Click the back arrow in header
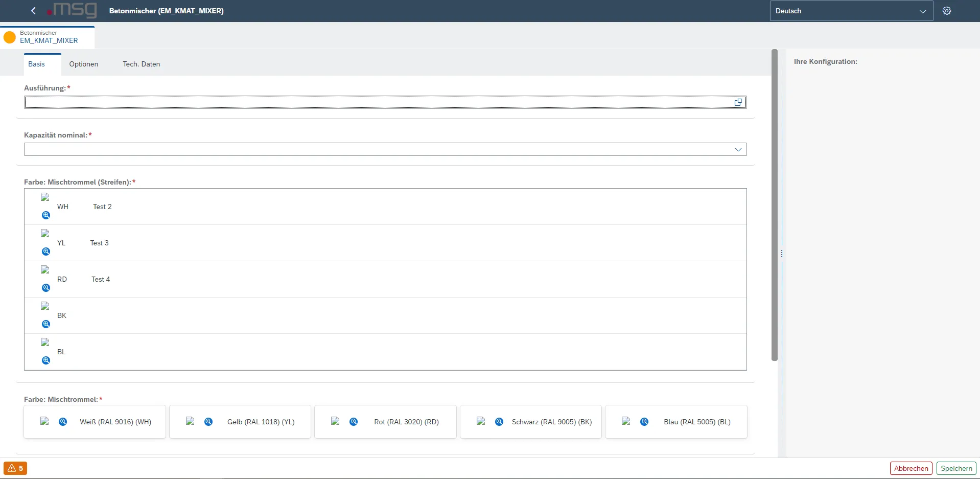This screenshot has height=479, width=980. [x=33, y=11]
